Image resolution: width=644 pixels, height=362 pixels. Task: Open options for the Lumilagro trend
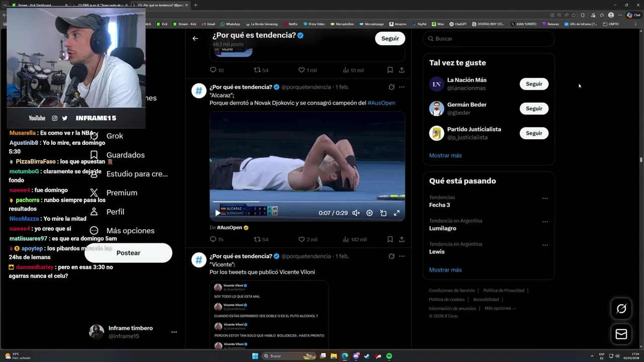click(x=545, y=222)
